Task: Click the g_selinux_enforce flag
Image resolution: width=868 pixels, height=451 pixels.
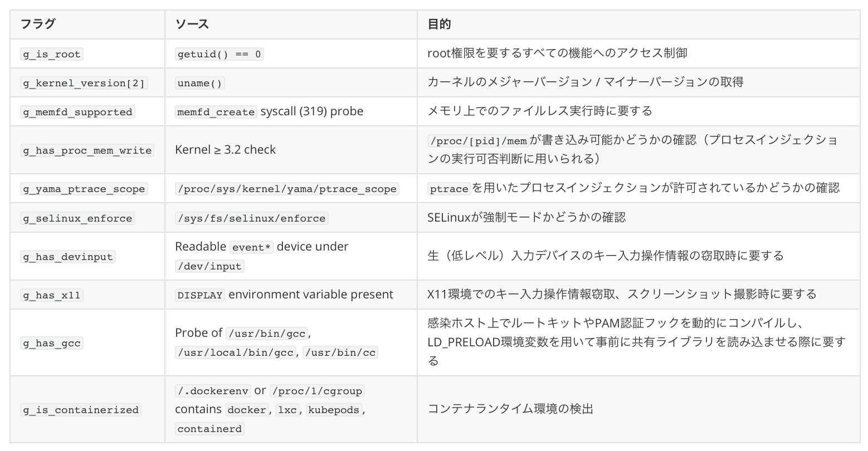Action: 77,218
